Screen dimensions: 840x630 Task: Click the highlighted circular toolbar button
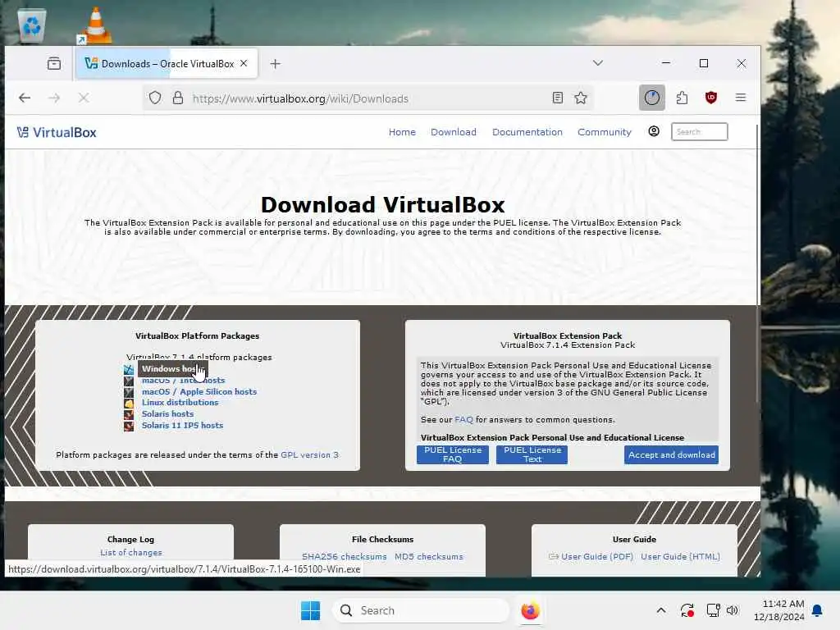(652, 98)
